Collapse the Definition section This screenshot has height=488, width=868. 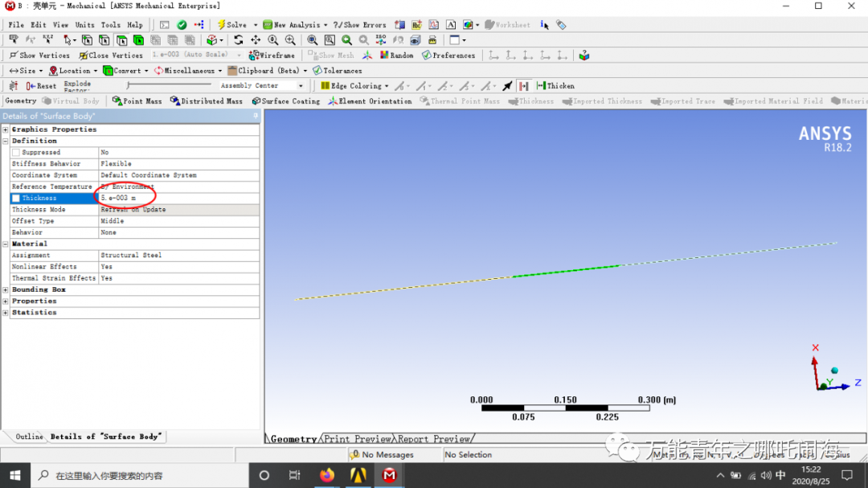pyautogui.click(x=6, y=141)
